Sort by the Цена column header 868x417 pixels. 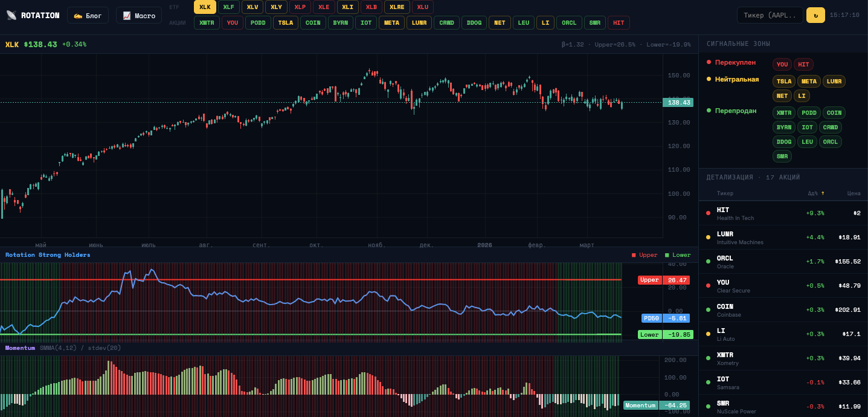click(854, 193)
